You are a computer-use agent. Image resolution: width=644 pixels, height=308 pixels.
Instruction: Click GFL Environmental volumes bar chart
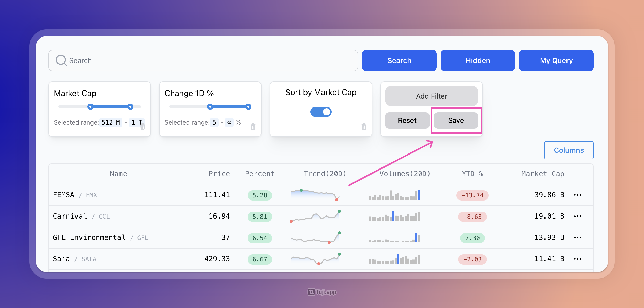(x=394, y=238)
